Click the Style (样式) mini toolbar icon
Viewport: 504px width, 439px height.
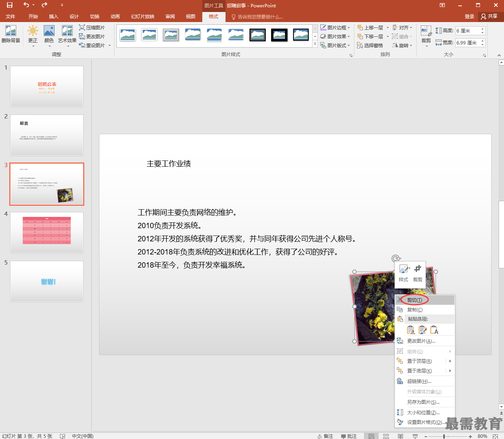[x=403, y=273]
